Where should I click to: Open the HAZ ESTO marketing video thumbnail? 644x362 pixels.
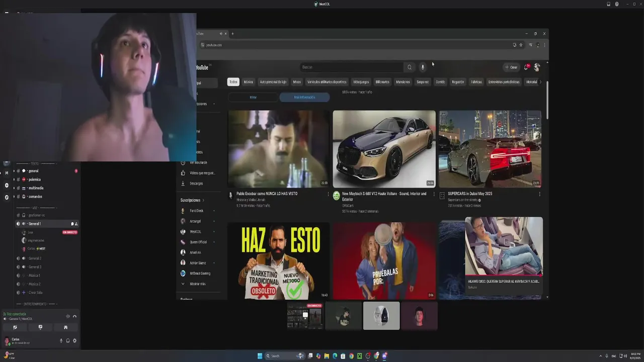pos(279,261)
